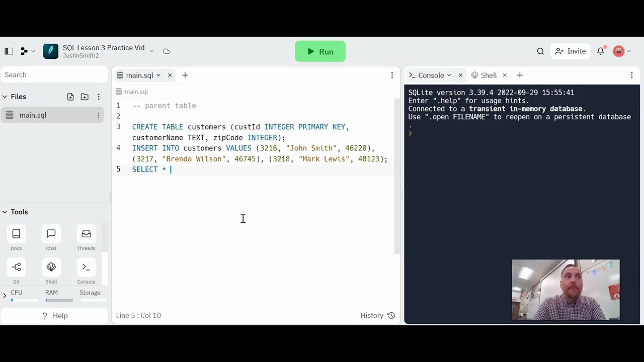Open the workspace search magnifier
The width and height of the screenshot is (644, 362).
[540, 51]
